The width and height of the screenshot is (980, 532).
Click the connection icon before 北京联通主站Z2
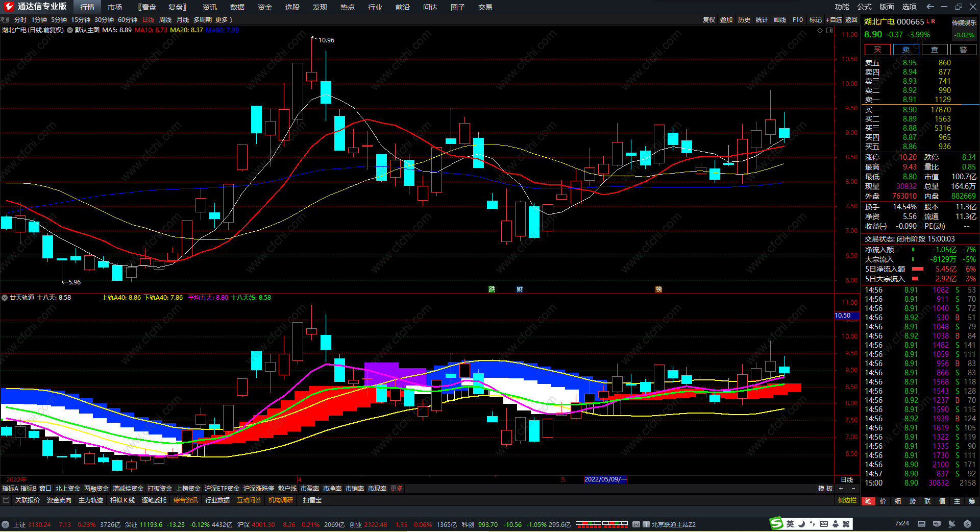636,524
